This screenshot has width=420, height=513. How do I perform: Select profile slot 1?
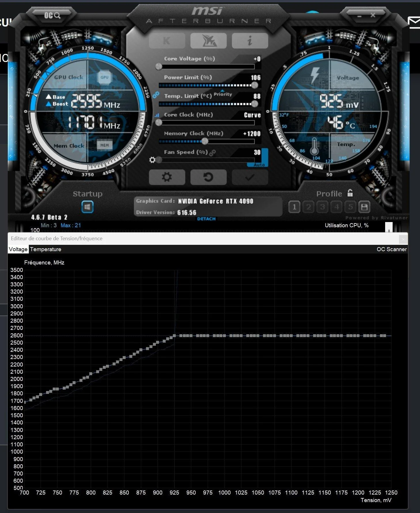294,207
